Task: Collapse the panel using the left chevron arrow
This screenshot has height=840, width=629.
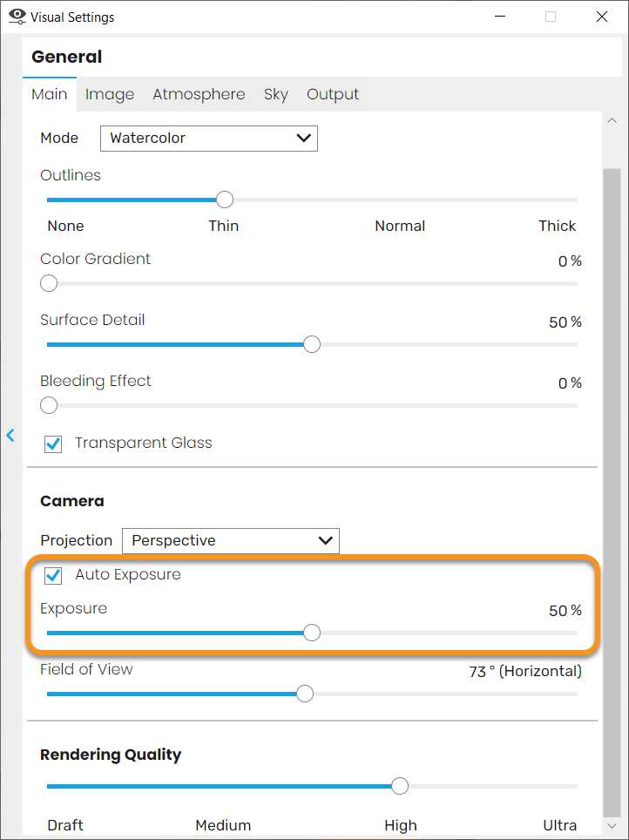Action: tap(10, 435)
